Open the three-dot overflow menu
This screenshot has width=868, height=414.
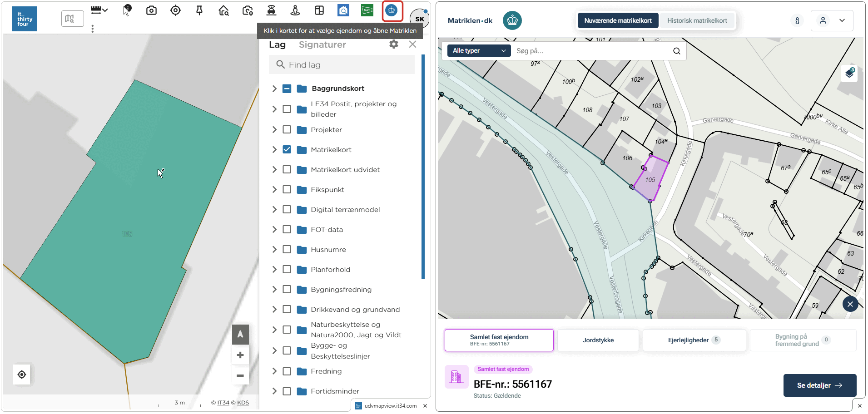(93, 29)
